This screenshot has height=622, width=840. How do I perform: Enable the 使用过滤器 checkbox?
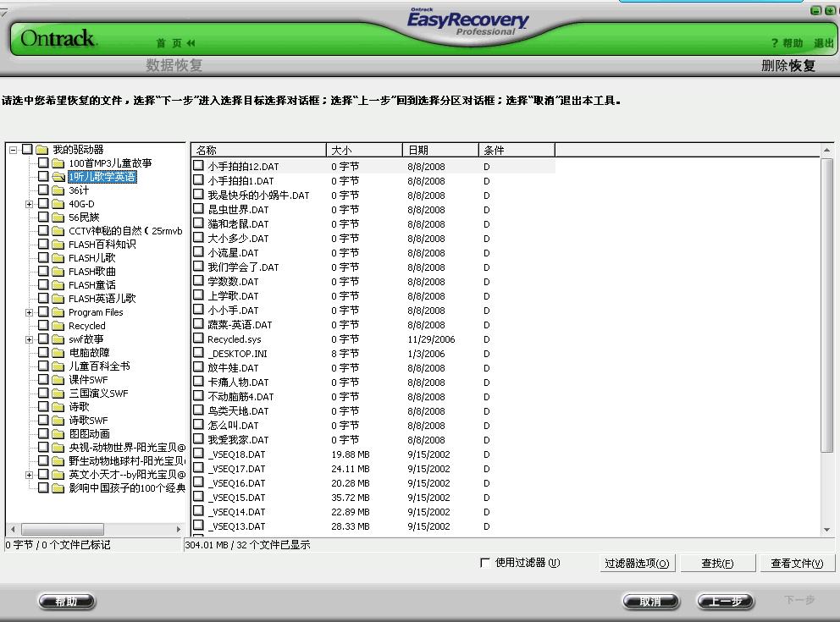point(485,563)
